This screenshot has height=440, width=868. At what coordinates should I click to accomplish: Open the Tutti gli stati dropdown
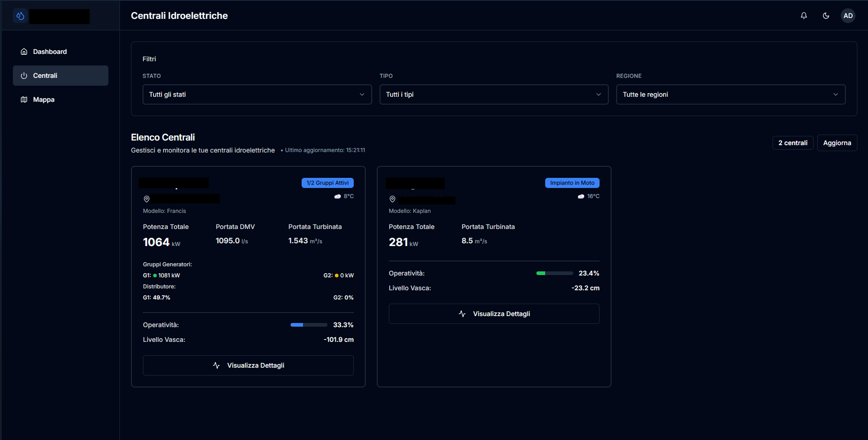pyautogui.click(x=257, y=94)
